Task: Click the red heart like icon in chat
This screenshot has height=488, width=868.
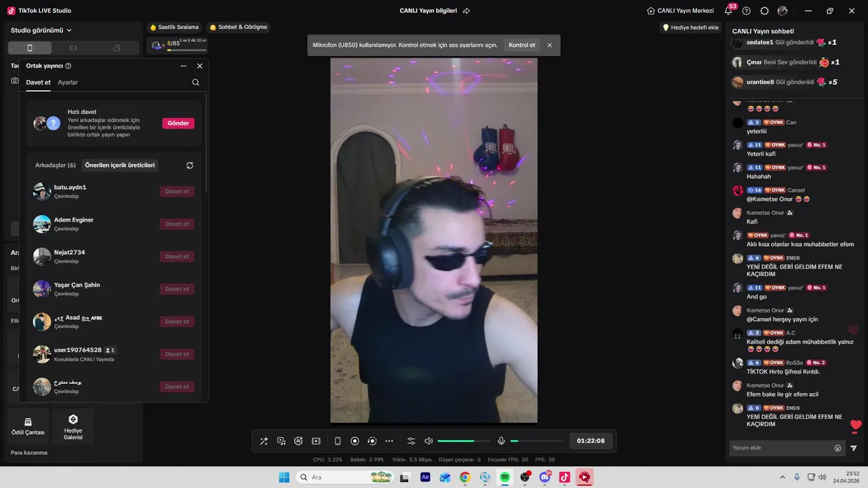Action: pos(856,426)
